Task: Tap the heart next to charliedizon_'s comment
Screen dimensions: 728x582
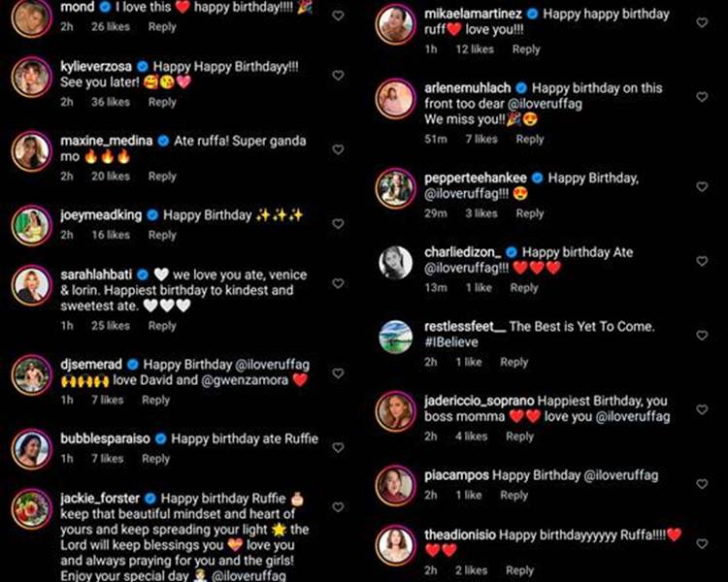Action: pyautogui.click(x=702, y=261)
